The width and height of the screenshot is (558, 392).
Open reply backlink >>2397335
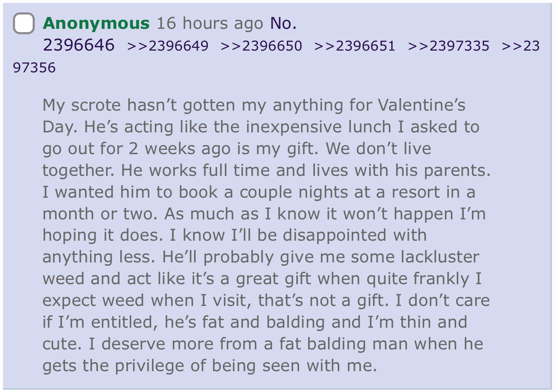pyautogui.click(x=448, y=46)
